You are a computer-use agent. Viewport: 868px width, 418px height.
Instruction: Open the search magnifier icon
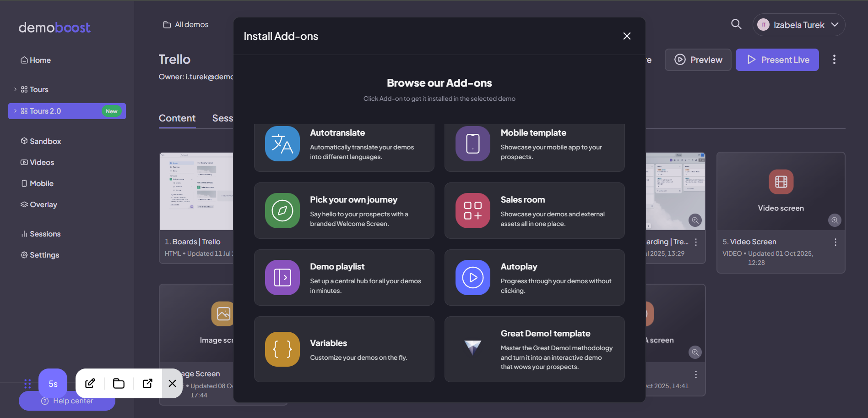[x=736, y=24]
